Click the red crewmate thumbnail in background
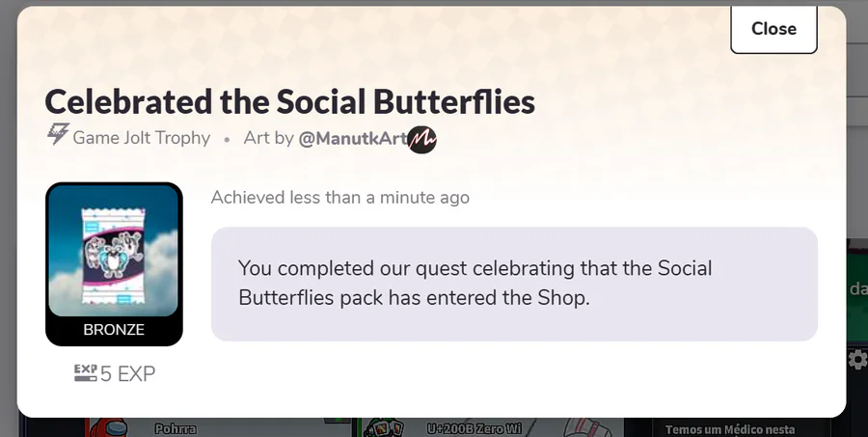Image resolution: width=868 pixels, height=437 pixels. [106, 427]
